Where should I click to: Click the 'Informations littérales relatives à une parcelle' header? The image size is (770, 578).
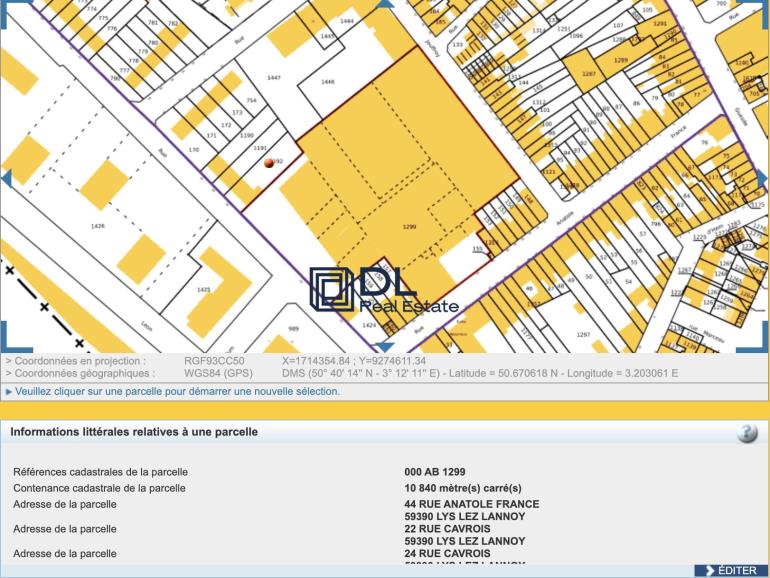coord(134,432)
